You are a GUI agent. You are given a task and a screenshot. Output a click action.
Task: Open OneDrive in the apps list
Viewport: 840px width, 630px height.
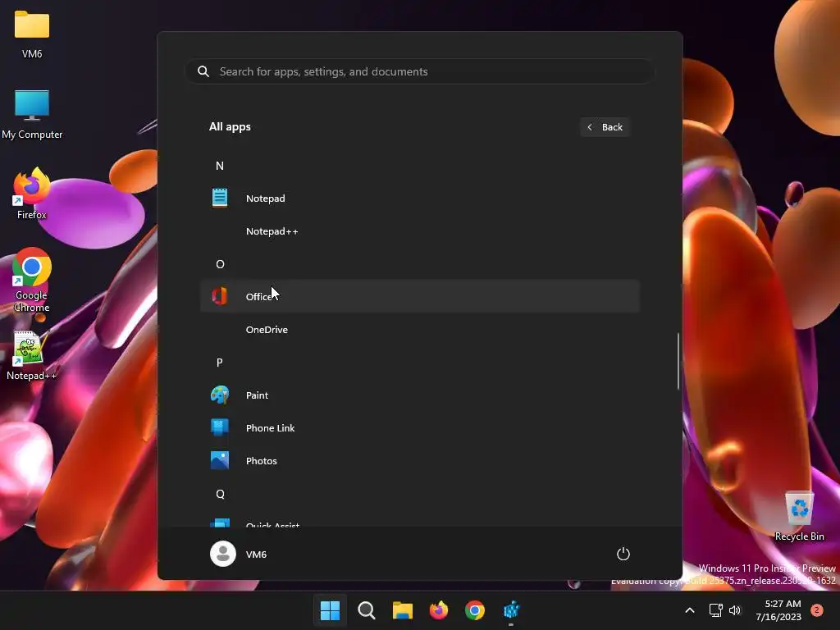(419, 330)
